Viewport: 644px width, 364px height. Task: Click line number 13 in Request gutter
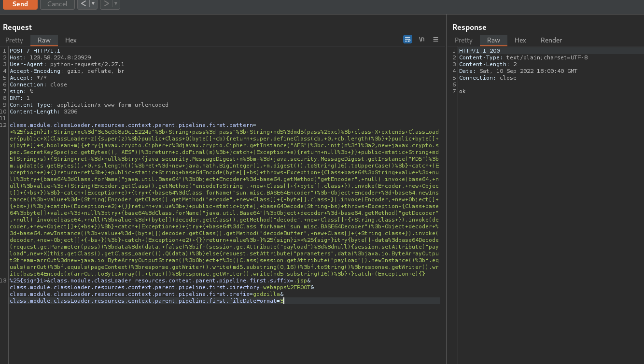tap(4, 280)
